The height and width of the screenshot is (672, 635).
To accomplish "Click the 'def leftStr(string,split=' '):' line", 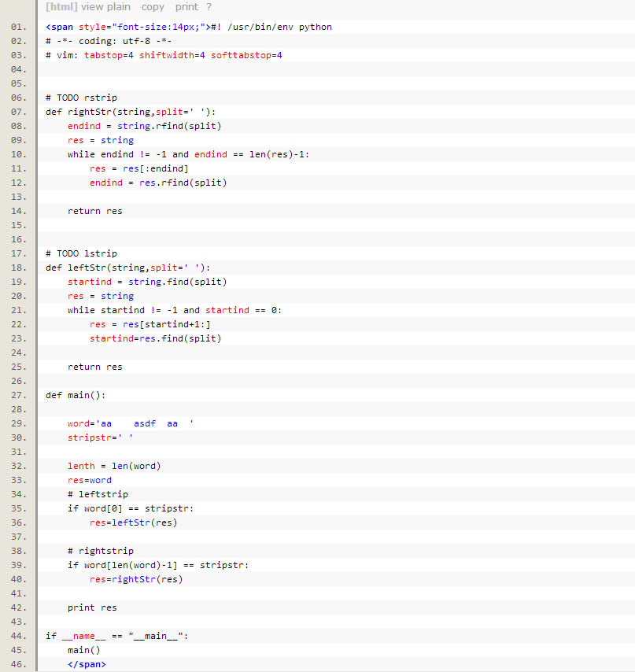I will 128,268.
